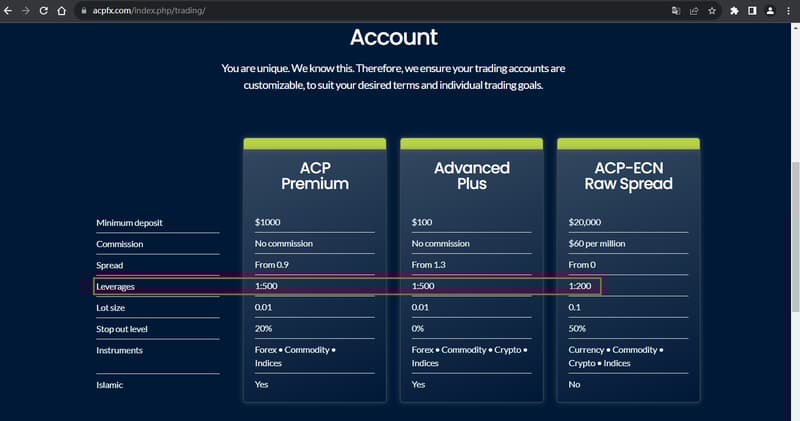The width and height of the screenshot is (800, 421).
Task: Click the Minimum deposit row label
Action: (x=129, y=222)
